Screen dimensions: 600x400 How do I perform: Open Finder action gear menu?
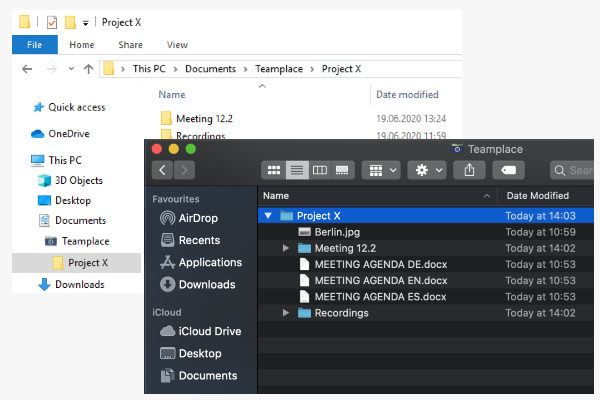(427, 170)
